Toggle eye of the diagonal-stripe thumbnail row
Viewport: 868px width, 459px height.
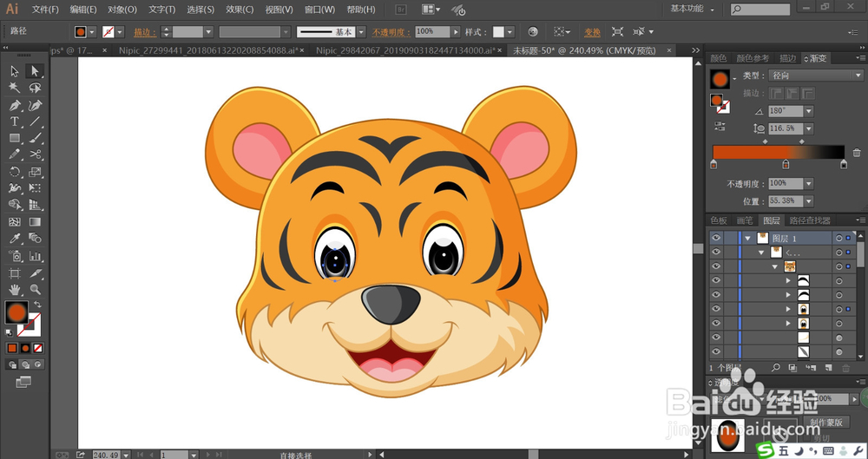[716, 351]
